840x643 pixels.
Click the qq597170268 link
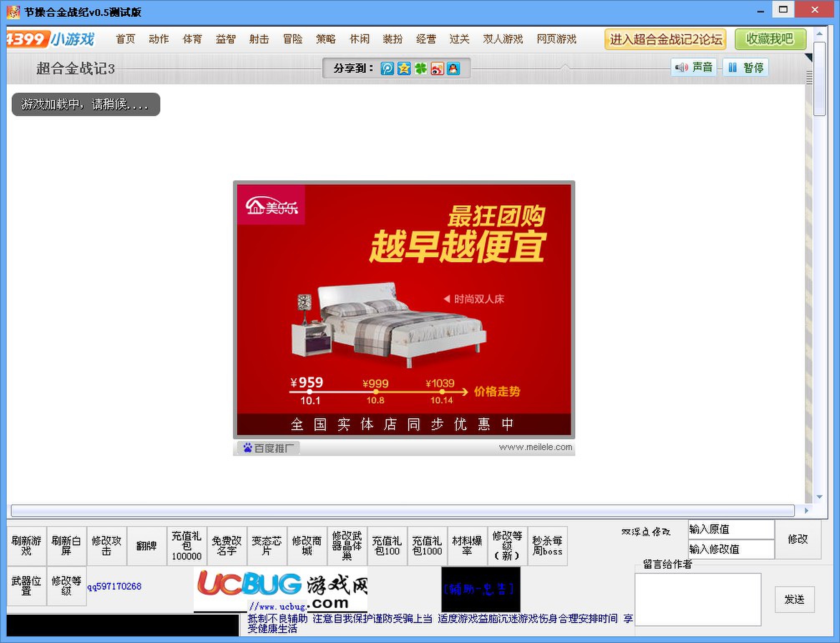[x=114, y=586]
